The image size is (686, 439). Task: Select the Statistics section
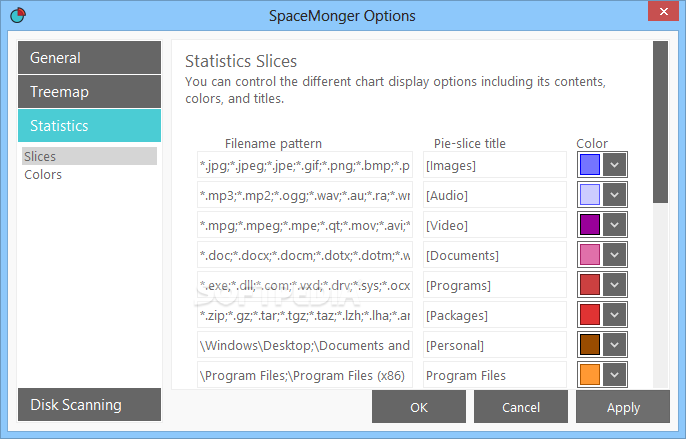(x=89, y=126)
